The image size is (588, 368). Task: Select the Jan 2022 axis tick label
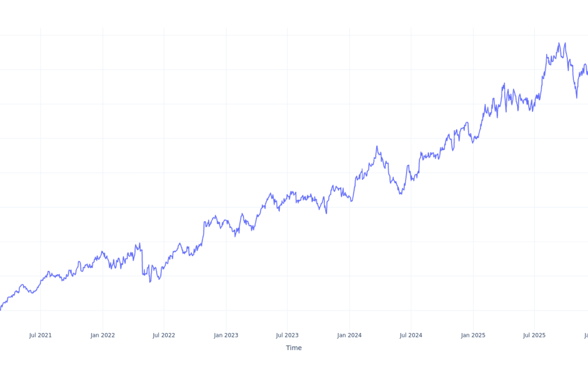[x=102, y=335]
